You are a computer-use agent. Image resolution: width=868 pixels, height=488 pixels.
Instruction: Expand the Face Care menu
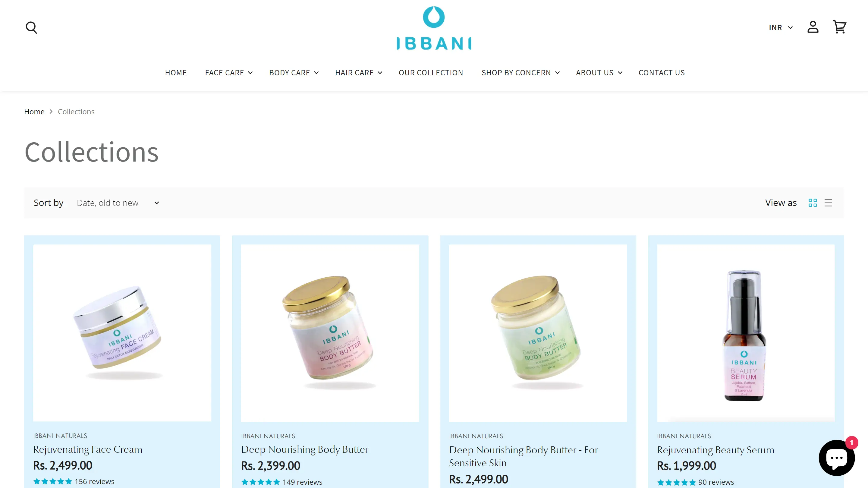click(x=229, y=73)
